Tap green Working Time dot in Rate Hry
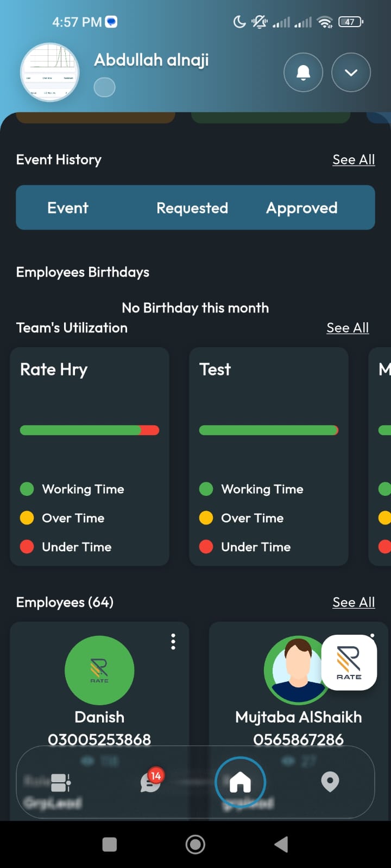391x868 pixels. point(27,489)
